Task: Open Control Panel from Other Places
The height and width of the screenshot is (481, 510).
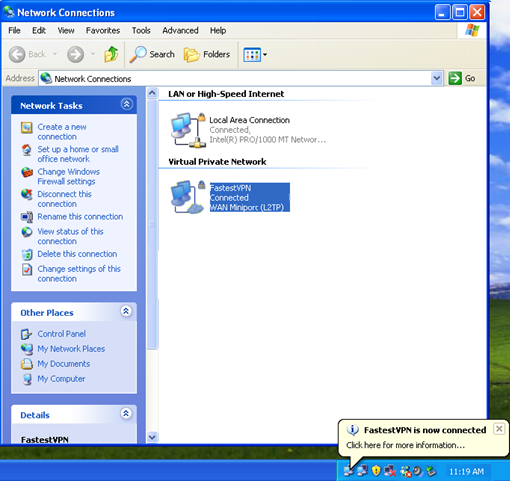Action: coord(62,334)
